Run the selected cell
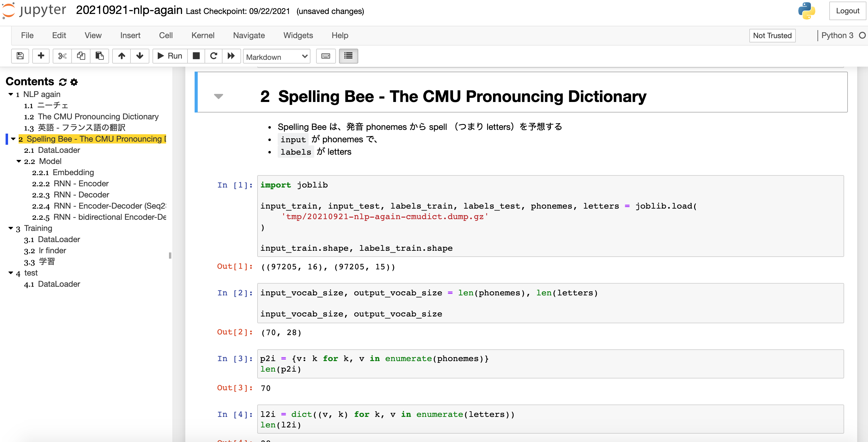Viewport: 868px width, 442px height. [x=170, y=56]
